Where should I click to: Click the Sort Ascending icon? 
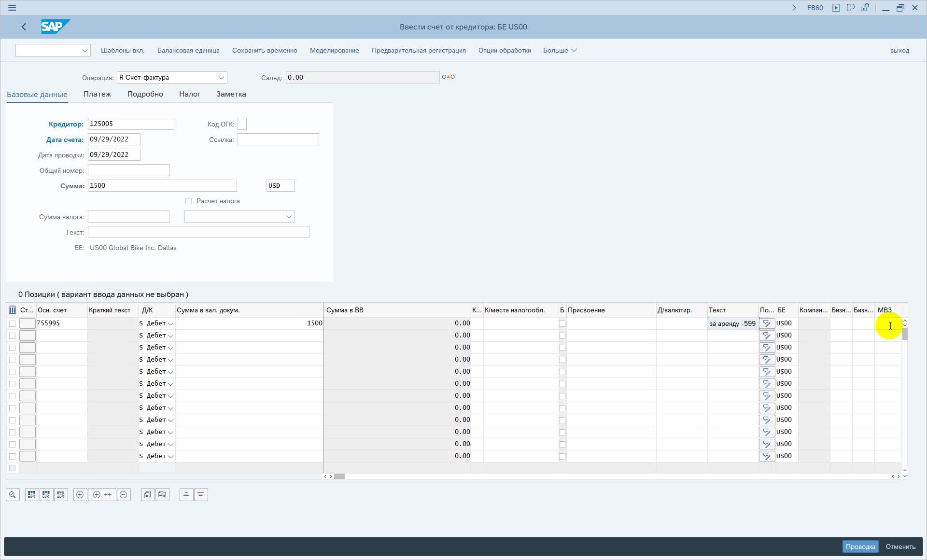pos(186,494)
